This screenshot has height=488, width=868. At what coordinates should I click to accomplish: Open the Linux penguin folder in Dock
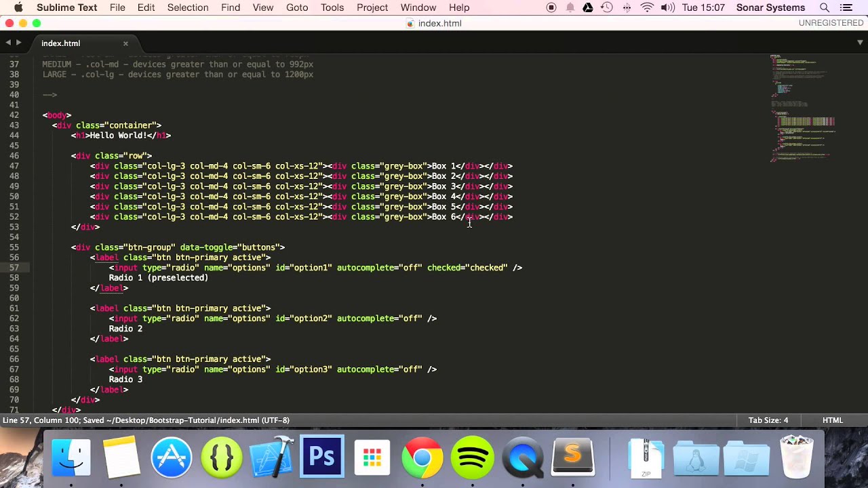(696, 457)
